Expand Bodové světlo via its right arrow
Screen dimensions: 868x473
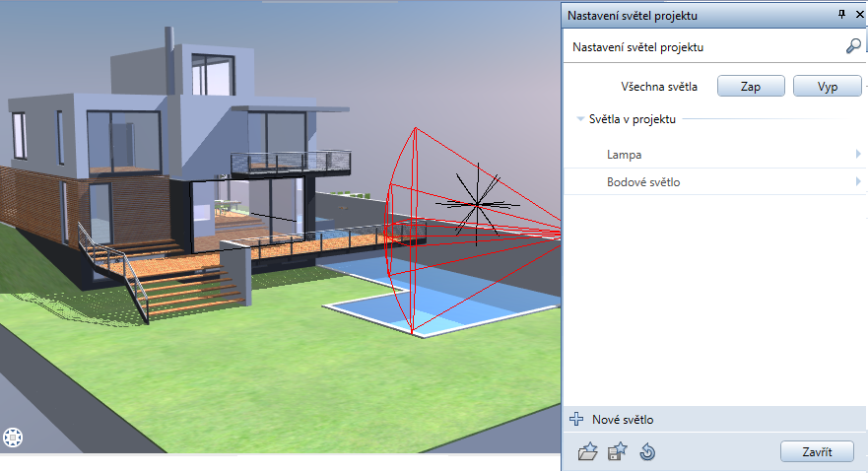coord(858,182)
